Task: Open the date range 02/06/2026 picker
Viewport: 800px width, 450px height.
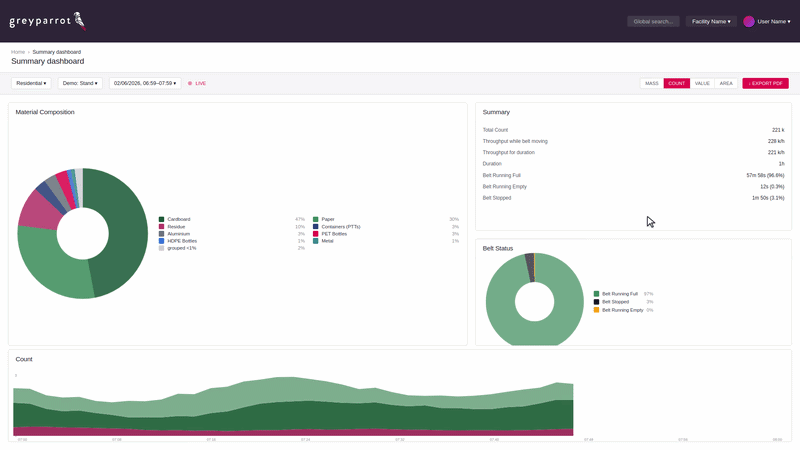Action: click(x=145, y=83)
